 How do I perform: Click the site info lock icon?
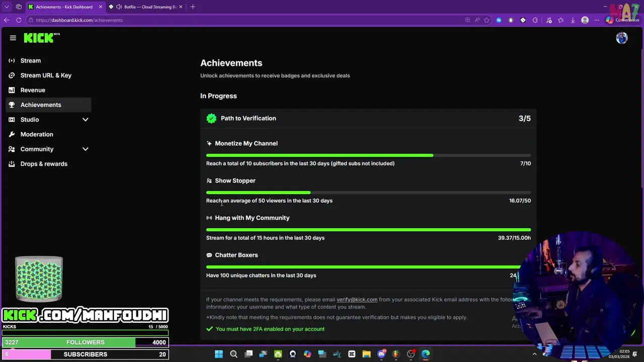pyautogui.click(x=31, y=20)
